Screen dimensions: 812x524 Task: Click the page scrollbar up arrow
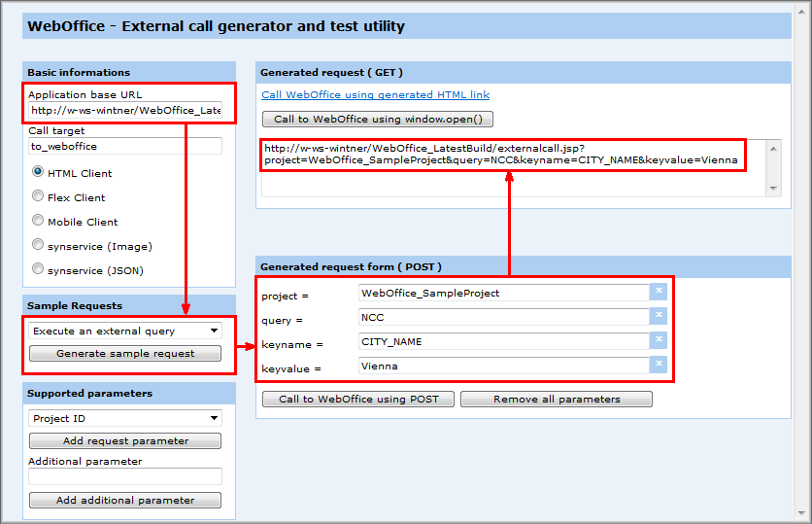click(801, 12)
